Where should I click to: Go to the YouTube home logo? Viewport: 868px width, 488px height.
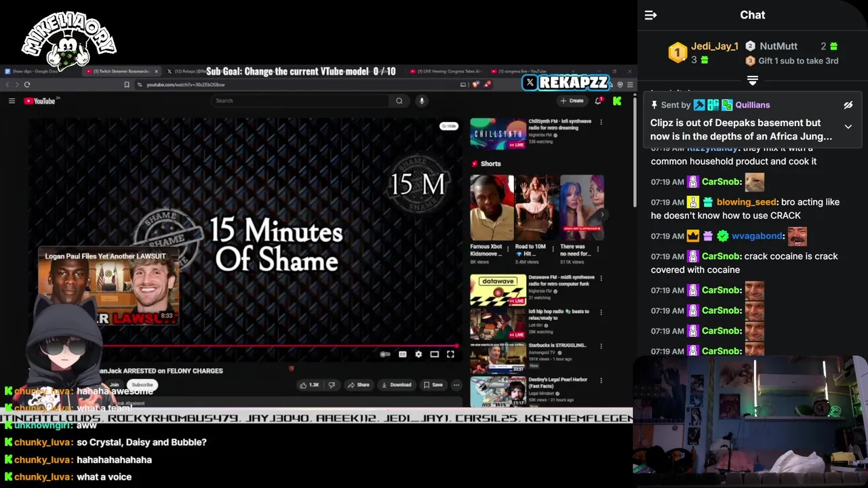[40, 101]
